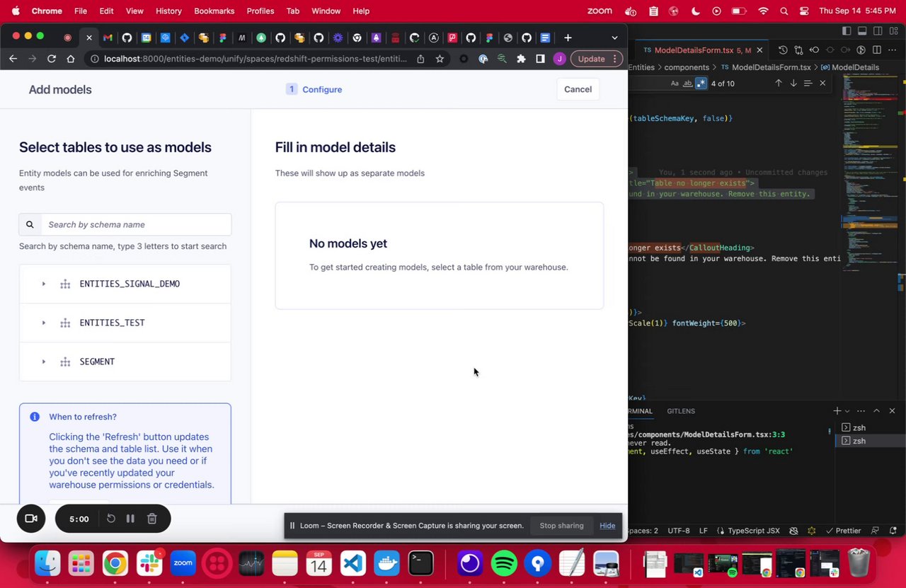Pause the Loom recording
Screen dimensions: 906x588
pyautogui.click(x=130, y=519)
